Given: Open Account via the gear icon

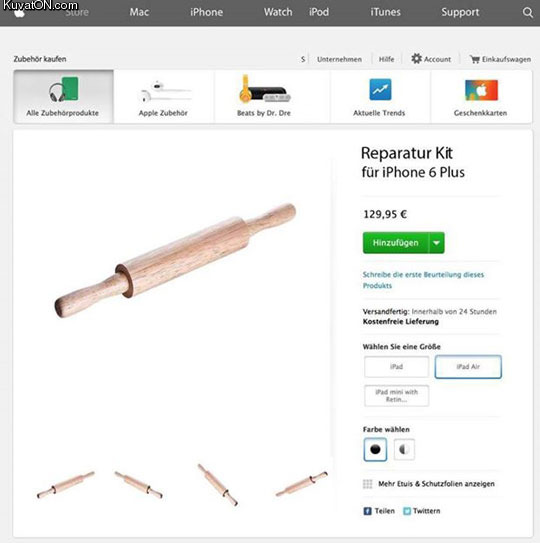Looking at the screenshot, I should pos(416,59).
